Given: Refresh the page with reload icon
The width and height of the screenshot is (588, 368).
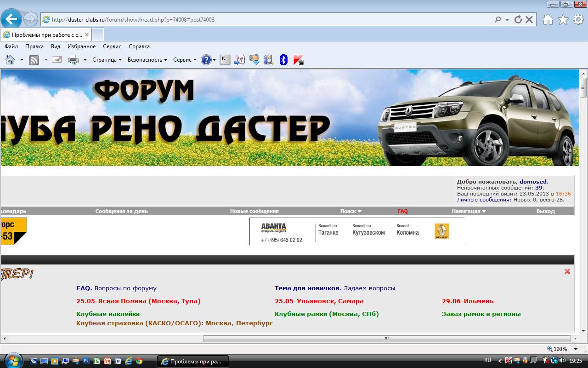Looking at the screenshot, I should [x=518, y=20].
